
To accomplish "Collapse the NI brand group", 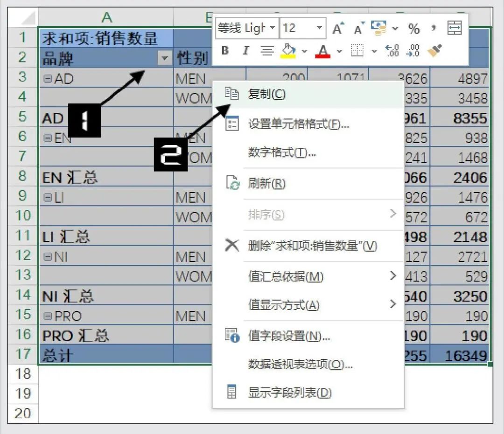I will coord(47,257).
